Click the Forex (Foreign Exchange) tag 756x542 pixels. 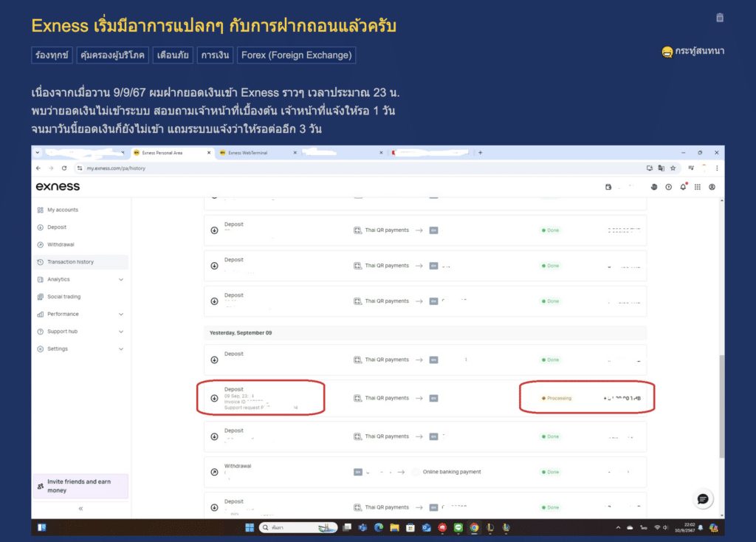(x=297, y=55)
